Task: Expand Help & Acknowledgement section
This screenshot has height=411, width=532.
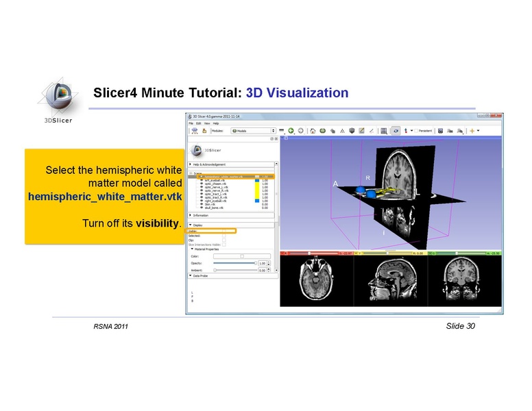Action: 231,164
